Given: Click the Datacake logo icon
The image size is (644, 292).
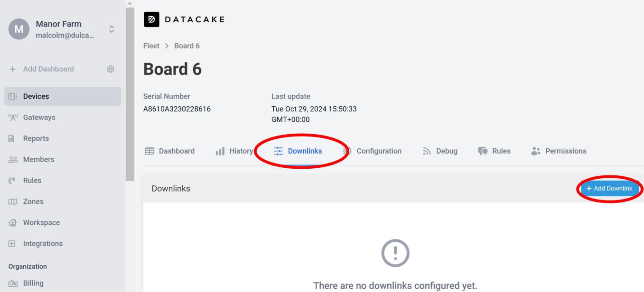Looking at the screenshot, I should 151,19.
